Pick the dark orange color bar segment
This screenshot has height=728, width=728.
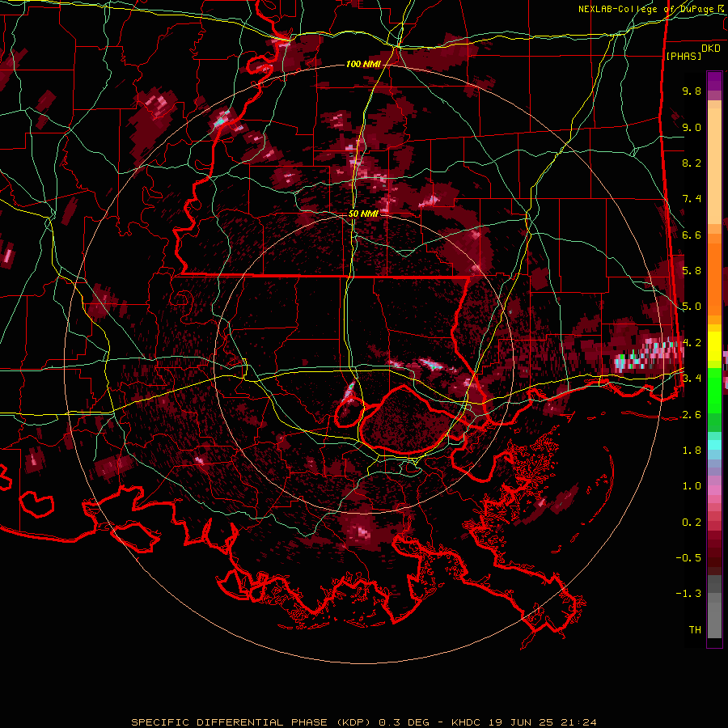point(714,279)
